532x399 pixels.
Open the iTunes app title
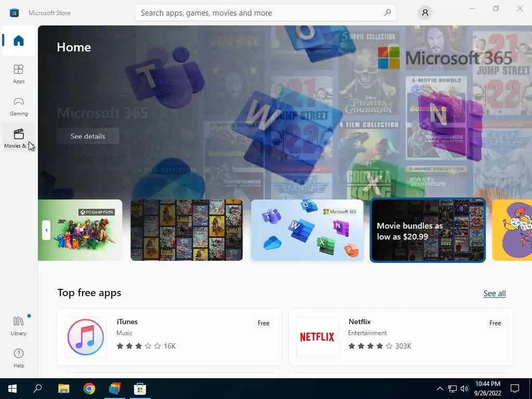coord(127,322)
